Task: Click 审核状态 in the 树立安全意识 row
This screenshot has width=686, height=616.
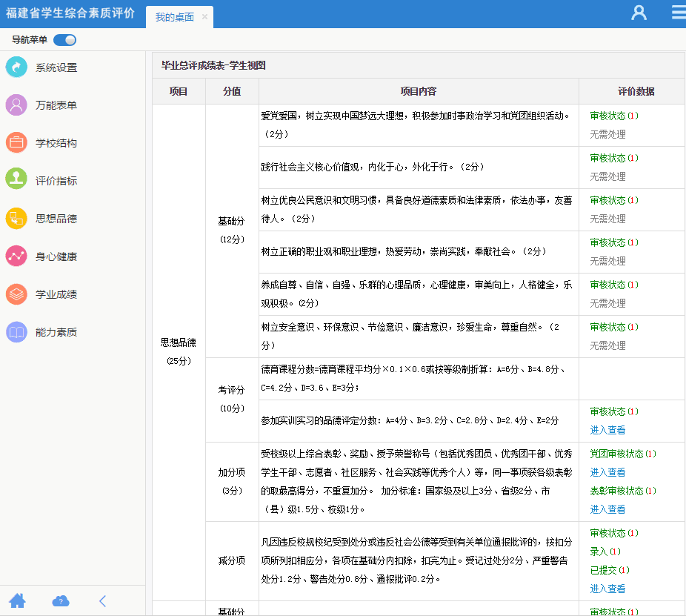Action: point(614,327)
